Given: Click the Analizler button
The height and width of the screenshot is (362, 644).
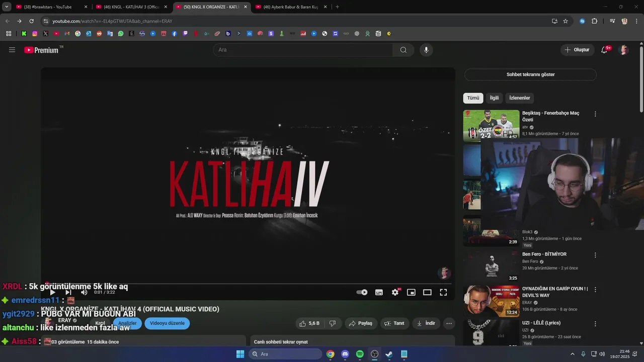Looking at the screenshot, I should [x=127, y=323].
